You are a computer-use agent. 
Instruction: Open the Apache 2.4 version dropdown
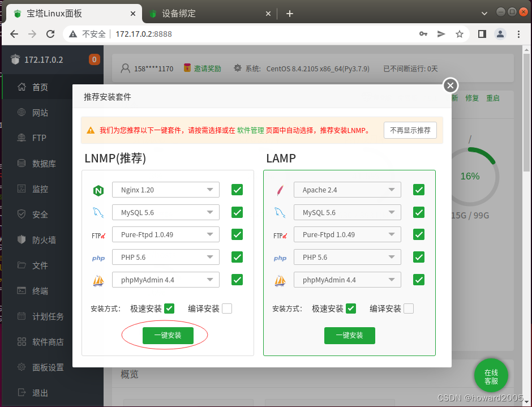(347, 190)
